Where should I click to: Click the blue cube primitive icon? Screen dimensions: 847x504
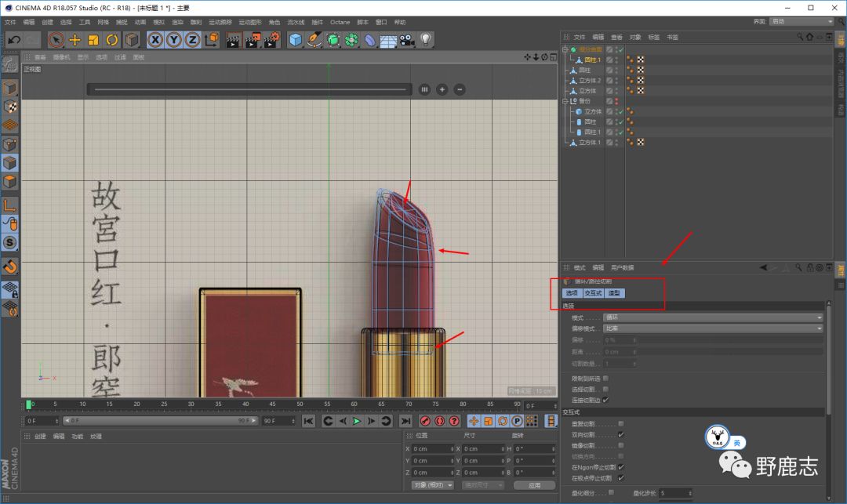point(295,39)
